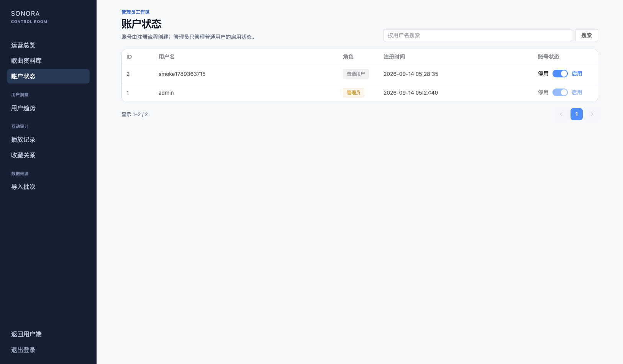The height and width of the screenshot is (364, 623).
Task: Click the ID column header
Action: [x=129, y=57]
